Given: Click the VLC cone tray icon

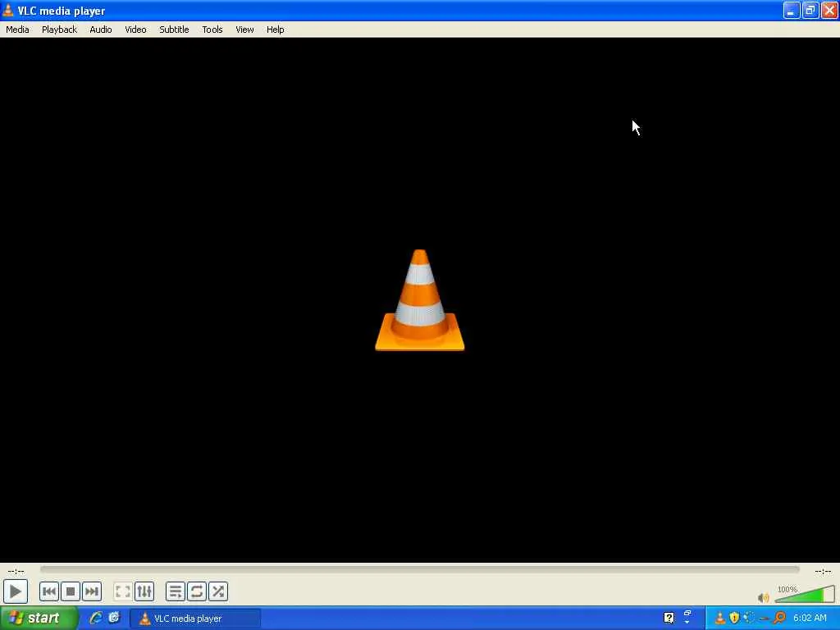Looking at the screenshot, I should point(719,619).
